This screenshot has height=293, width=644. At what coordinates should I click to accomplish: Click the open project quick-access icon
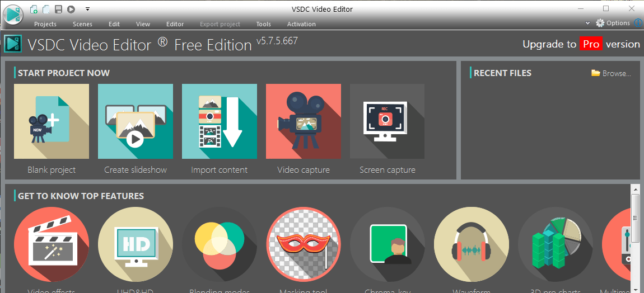coord(46,8)
